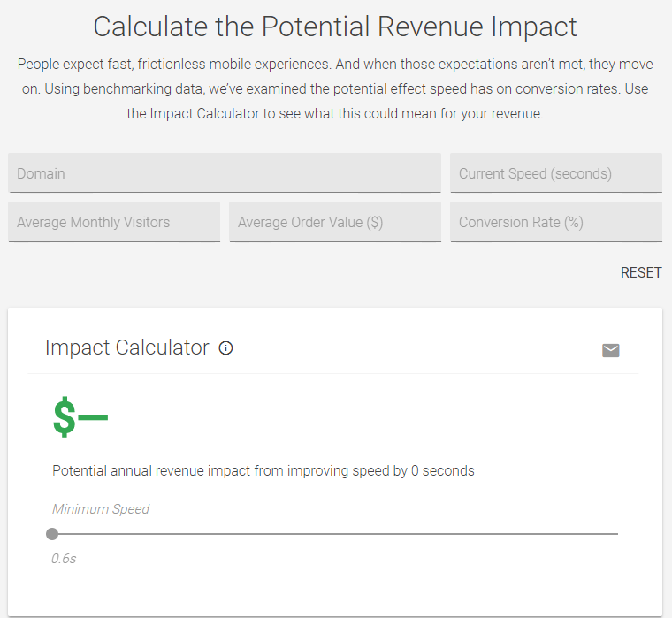Screen dimensions: 672x618
Task: Click the RESET button
Action: 641,272
